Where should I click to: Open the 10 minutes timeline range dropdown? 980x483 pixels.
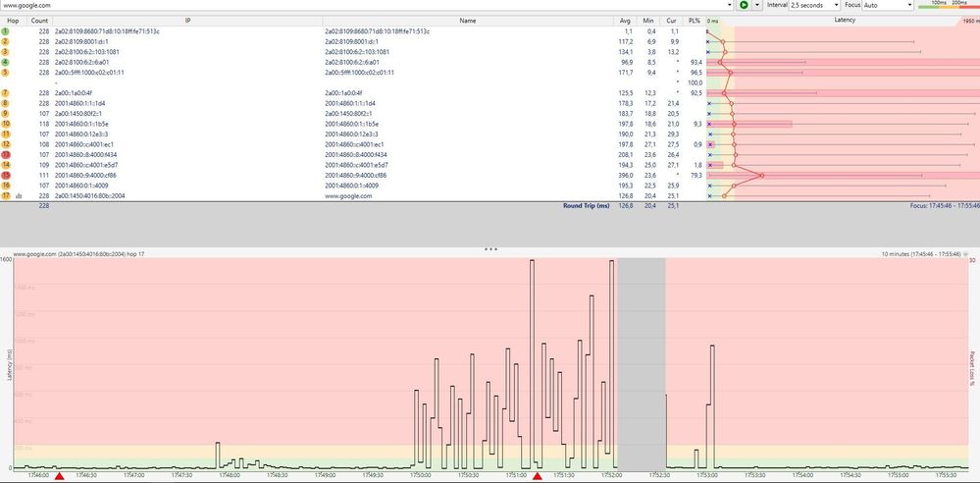point(965,254)
